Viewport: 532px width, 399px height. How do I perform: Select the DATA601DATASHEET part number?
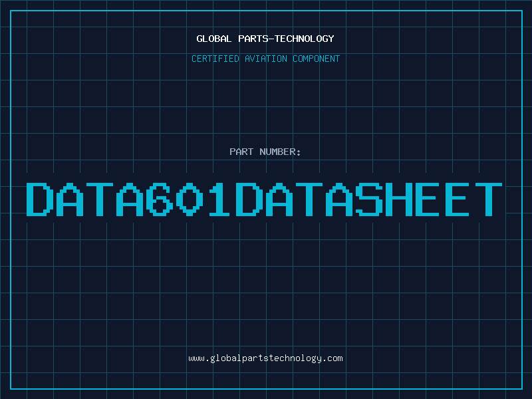pyautogui.click(x=264, y=199)
